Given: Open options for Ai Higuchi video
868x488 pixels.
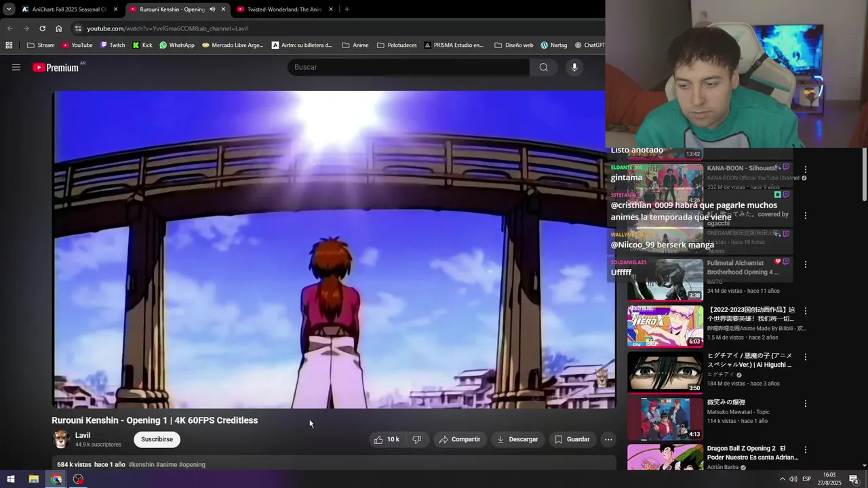Looking at the screenshot, I should [806, 357].
